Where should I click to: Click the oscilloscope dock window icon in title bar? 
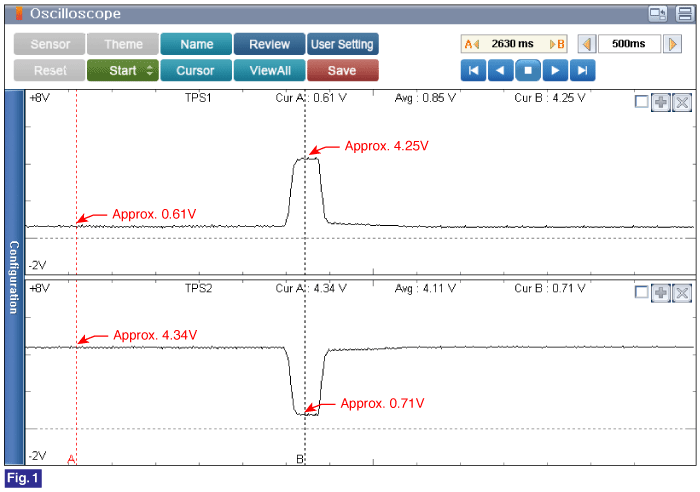pyautogui.click(x=658, y=13)
